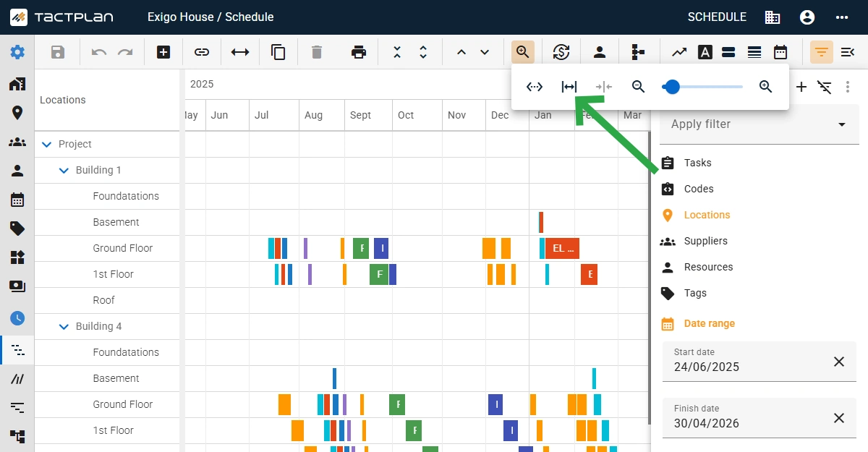Toggle the zoom tools magnifier button
The width and height of the screenshot is (868, 452).
pyautogui.click(x=523, y=52)
